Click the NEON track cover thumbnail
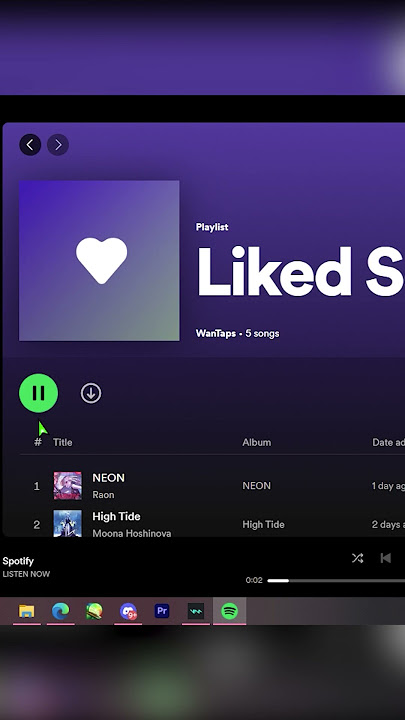 [68, 486]
